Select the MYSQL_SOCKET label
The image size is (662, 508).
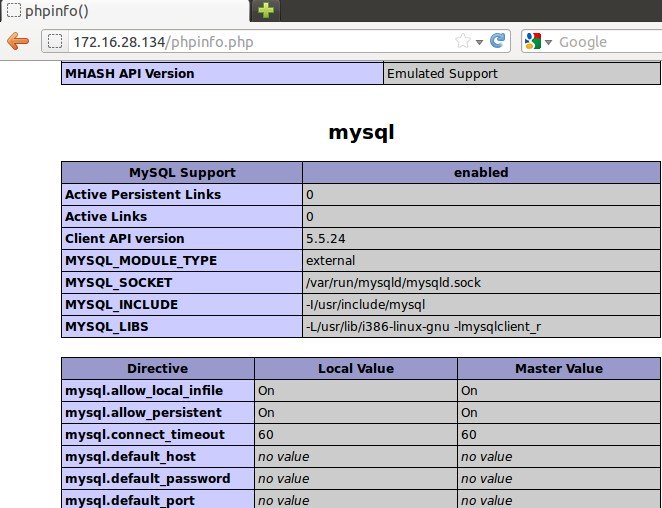click(119, 283)
